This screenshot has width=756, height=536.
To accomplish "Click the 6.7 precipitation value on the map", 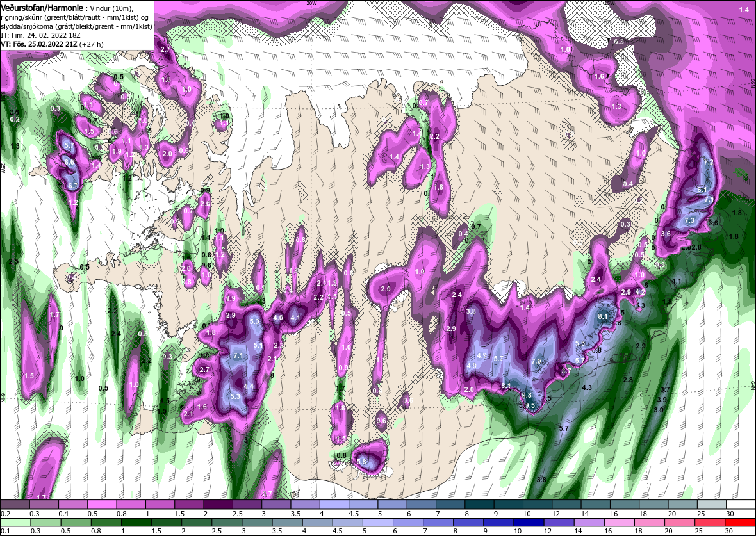I will pyautogui.click(x=73, y=186).
